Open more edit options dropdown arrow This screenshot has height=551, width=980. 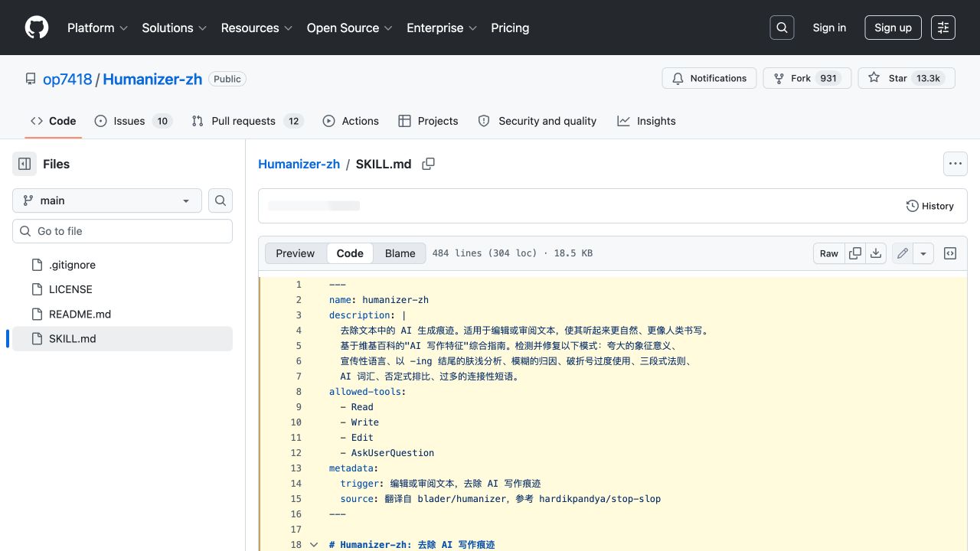(923, 253)
